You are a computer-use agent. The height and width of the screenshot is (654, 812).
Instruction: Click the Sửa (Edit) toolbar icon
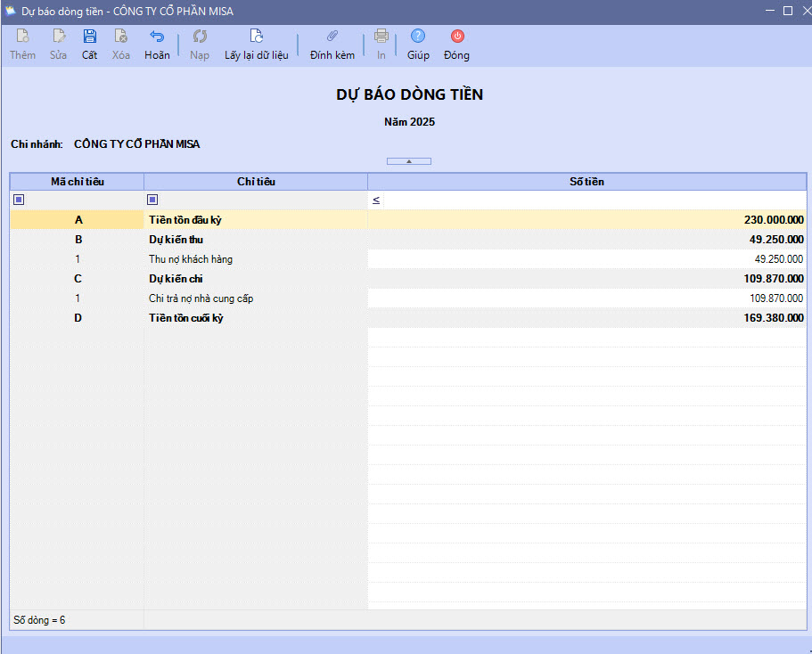pyautogui.click(x=59, y=37)
